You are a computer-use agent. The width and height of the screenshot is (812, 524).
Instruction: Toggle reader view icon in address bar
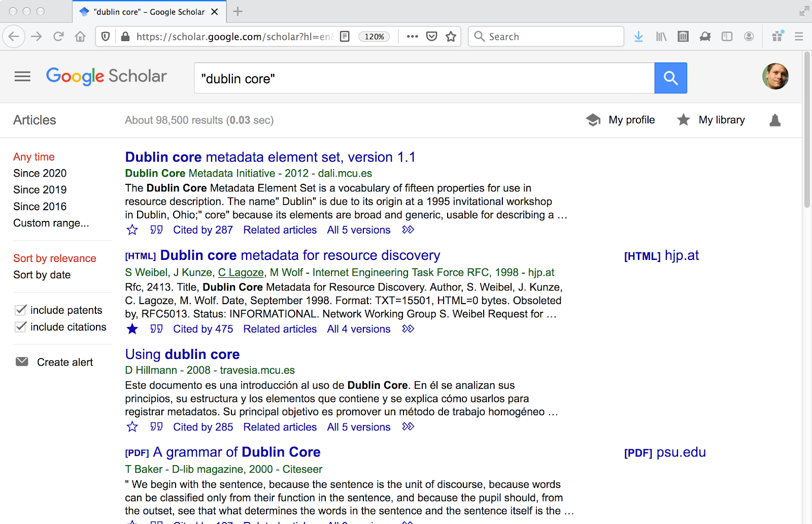point(345,37)
